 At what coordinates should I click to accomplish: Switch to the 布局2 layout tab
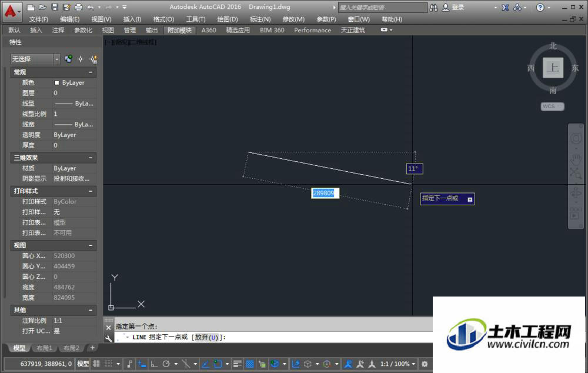point(71,348)
